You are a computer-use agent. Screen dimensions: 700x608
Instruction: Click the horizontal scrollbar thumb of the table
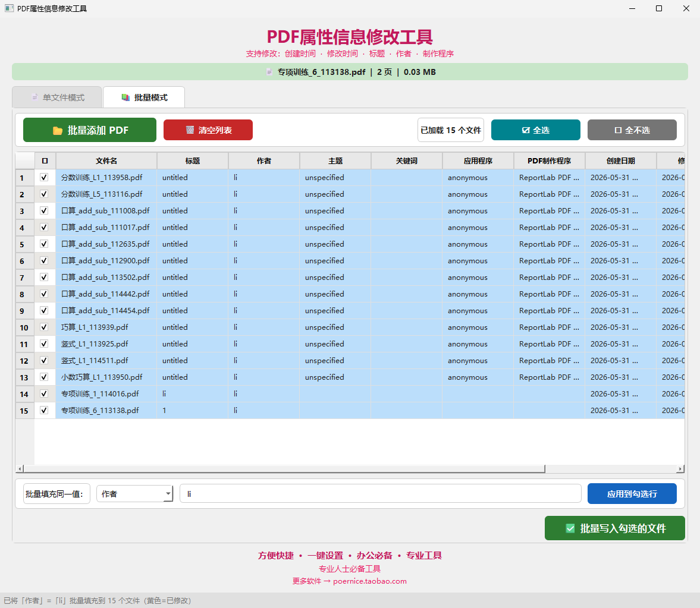click(x=284, y=469)
